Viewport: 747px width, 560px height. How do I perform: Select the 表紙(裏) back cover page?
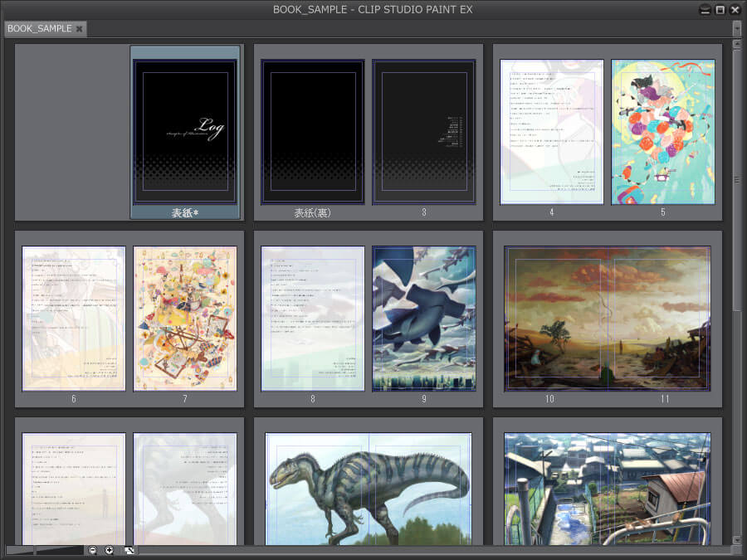click(x=313, y=131)
